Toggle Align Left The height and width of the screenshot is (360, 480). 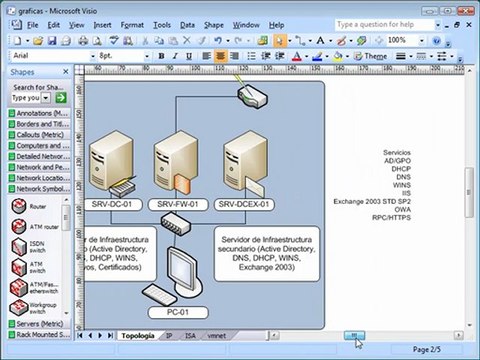coord(206,56)
